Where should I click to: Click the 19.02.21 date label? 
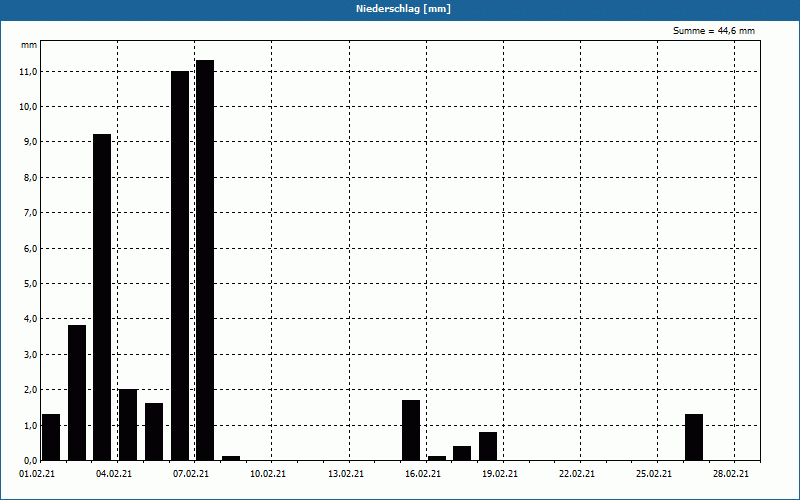500,474
